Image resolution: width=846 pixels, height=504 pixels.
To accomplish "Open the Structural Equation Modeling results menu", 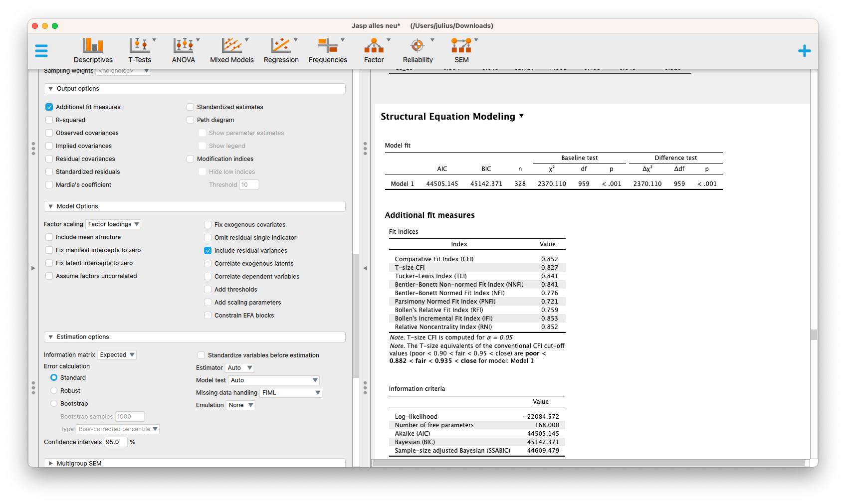I will [521, 116].
